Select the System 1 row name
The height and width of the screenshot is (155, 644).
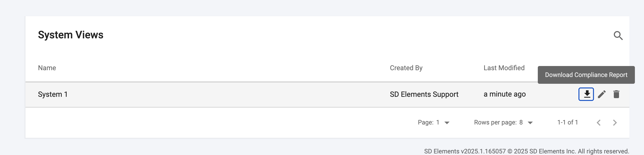53,94
